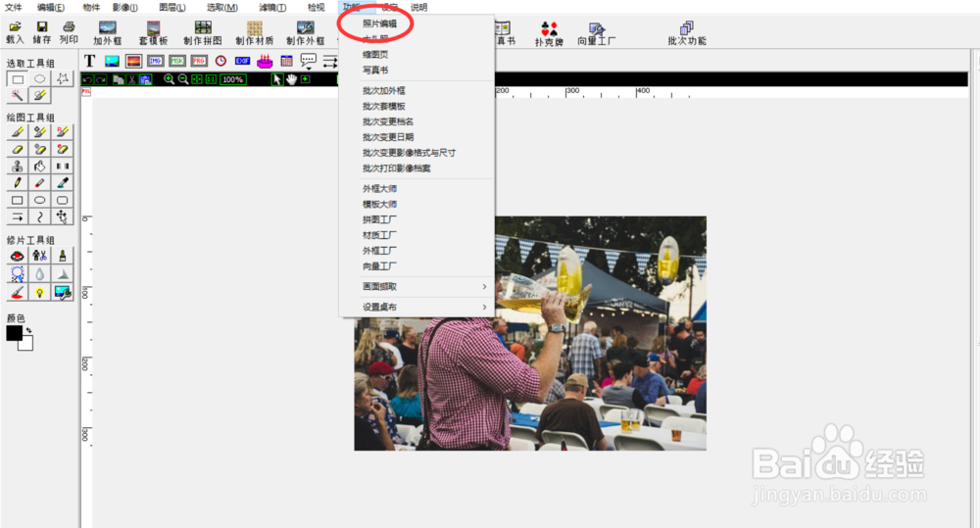Open the 编辑(E) menu
The width and height of the screenshot is (980, 528).
pyautogui.click(x=51, y=7)
